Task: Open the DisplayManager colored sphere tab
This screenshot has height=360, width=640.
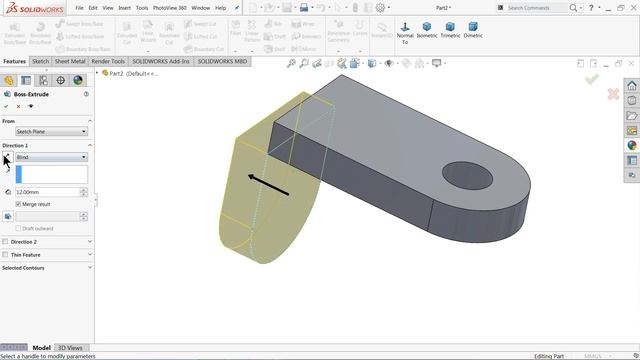Action: (78, 80)
